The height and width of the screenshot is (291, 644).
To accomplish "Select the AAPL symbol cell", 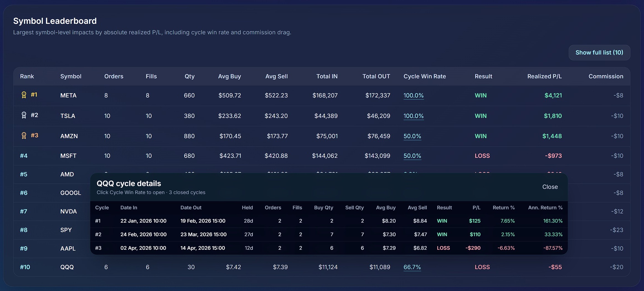I will click(68, 249).
